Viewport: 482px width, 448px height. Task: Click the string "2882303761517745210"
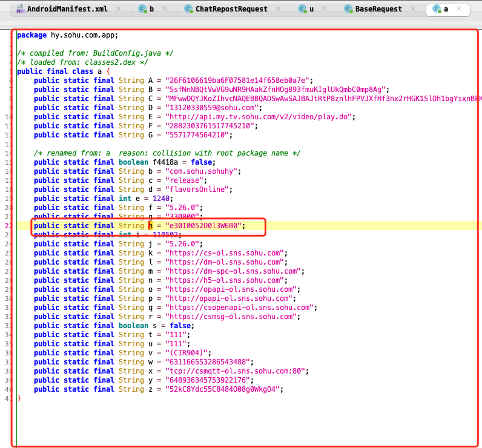tap(210, 126)
